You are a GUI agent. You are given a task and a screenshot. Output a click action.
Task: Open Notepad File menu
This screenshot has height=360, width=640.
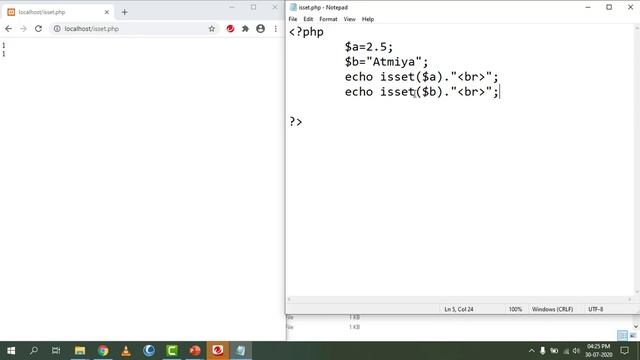293,19
